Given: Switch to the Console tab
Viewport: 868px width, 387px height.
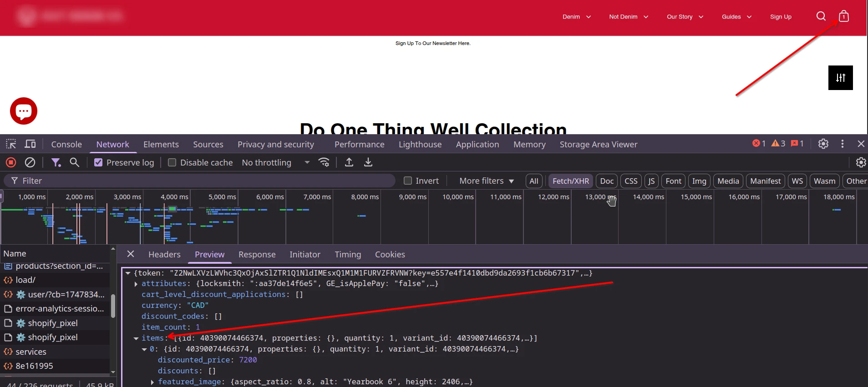Looking at the screenshot, I should (66, 144).
